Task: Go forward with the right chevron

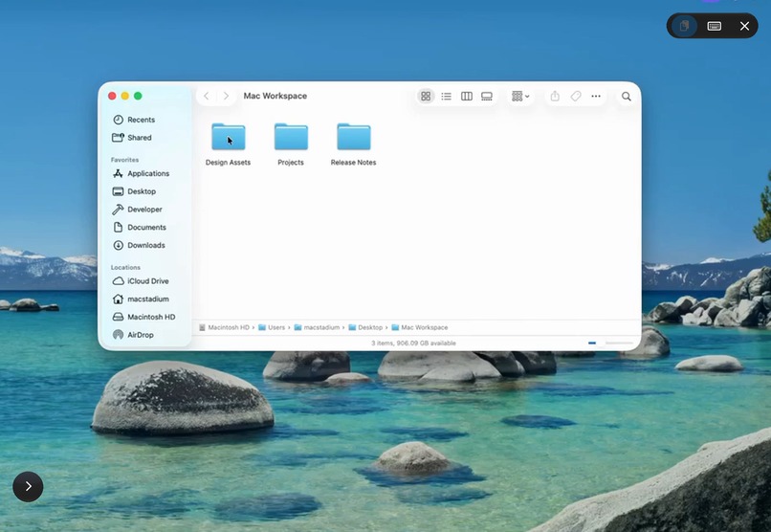Action: point(226,96)
